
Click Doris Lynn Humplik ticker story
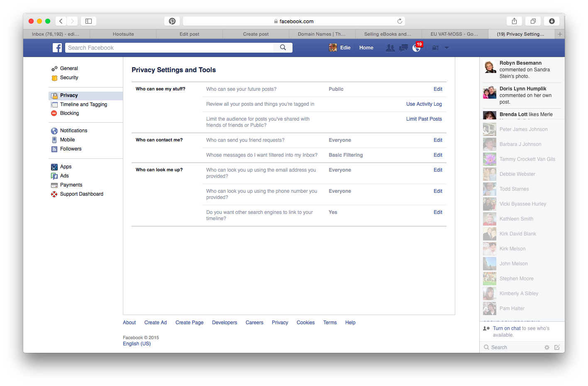tap(522, 95)
